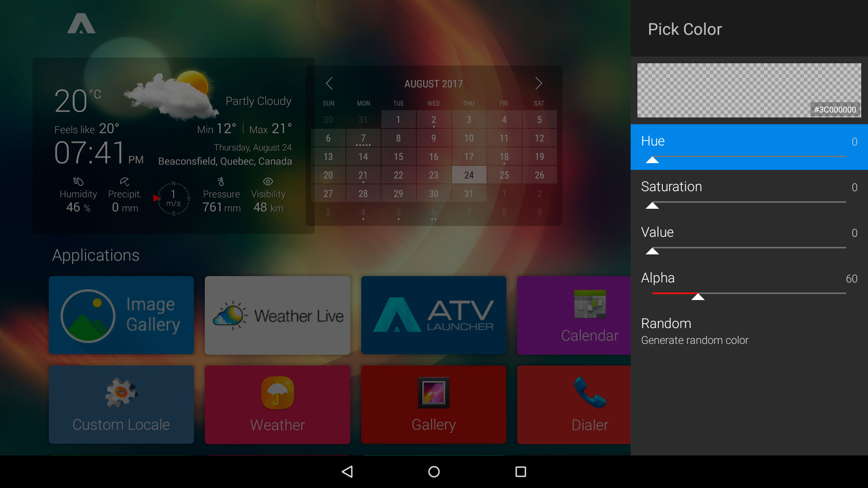Select August 24 on the calendar
This screenshot has width=868, height=488.
pos(469,174)
